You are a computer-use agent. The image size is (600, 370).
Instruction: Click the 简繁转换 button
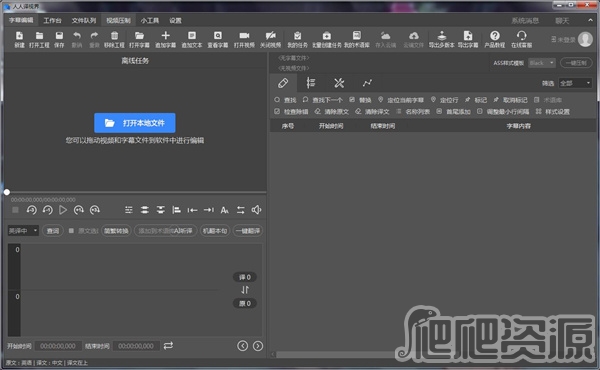[116, 231]
